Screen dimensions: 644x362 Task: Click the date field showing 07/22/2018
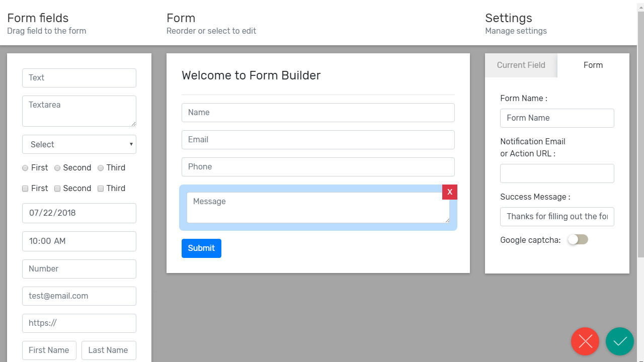pos(79,213)
